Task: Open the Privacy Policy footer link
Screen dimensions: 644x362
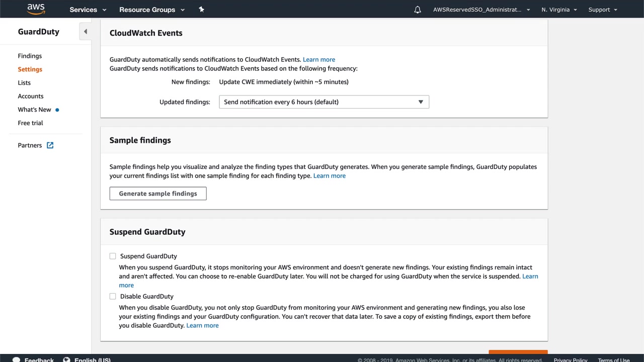Action: click(571, 359)
